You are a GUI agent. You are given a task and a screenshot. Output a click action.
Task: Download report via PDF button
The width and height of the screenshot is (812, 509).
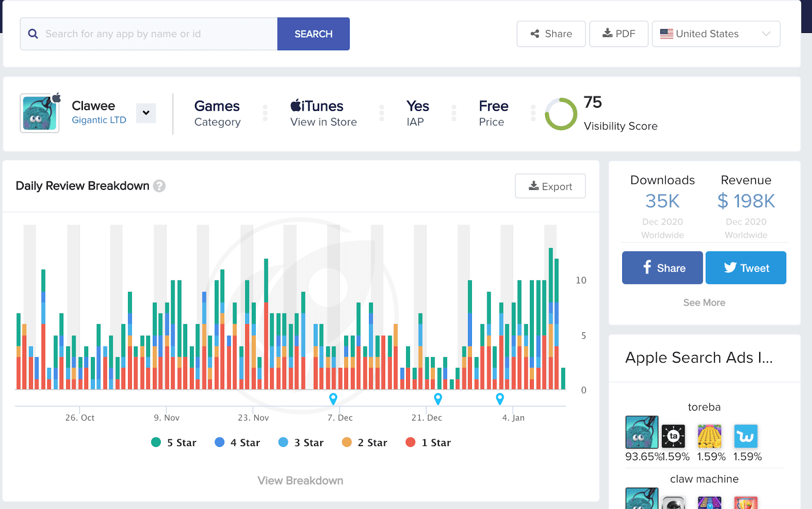coord(619,34)
